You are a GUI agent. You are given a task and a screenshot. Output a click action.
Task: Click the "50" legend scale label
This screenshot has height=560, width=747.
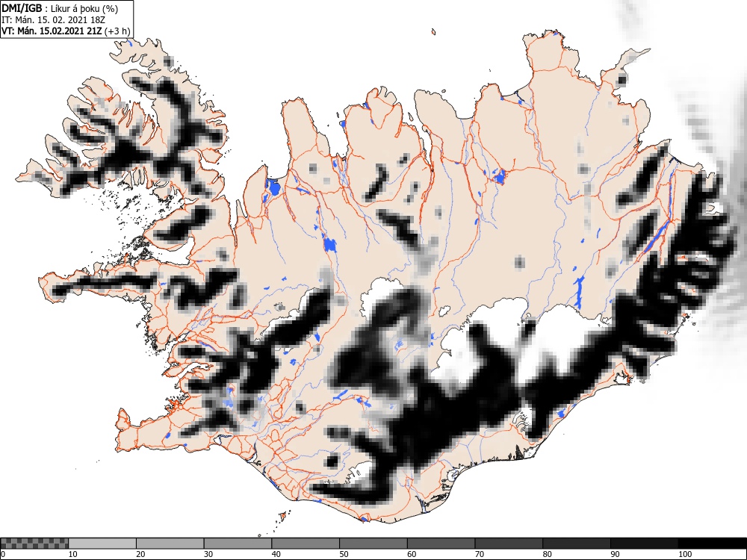(344, 554)
